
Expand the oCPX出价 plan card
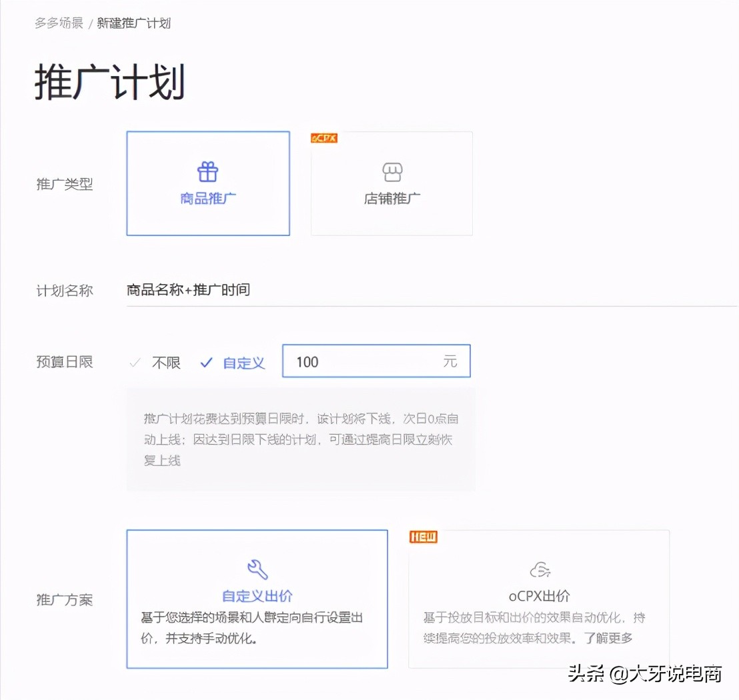[x=539, y=599]
